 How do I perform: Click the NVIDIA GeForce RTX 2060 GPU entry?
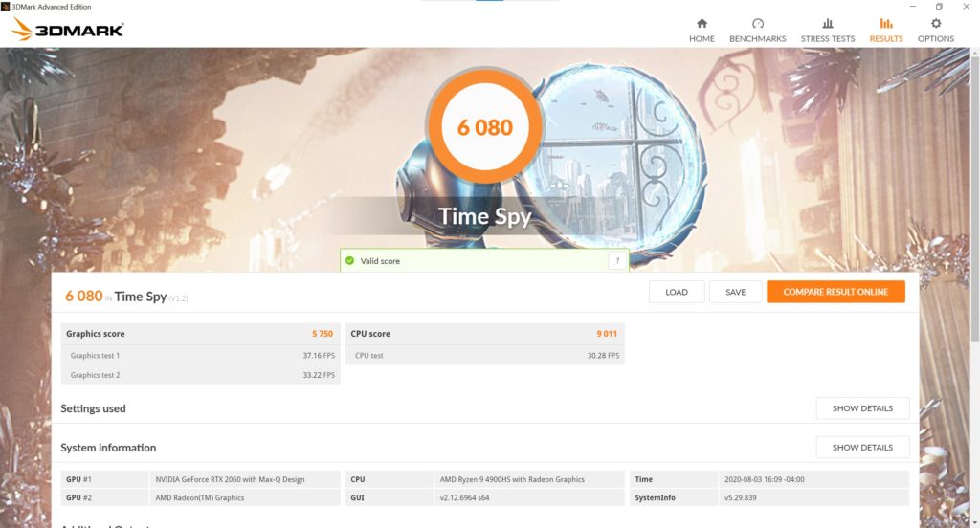tap(230, 479)
